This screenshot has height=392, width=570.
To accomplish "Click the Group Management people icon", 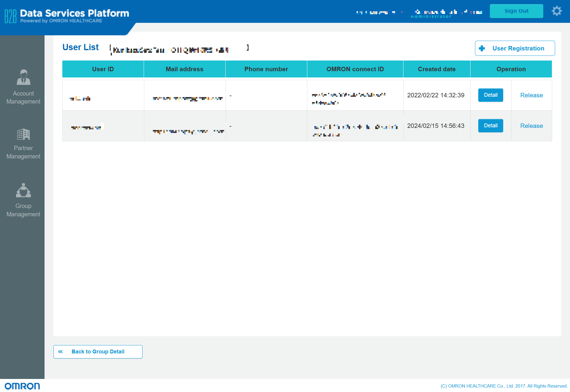I will pyautogui.click(x=23, y=191).
